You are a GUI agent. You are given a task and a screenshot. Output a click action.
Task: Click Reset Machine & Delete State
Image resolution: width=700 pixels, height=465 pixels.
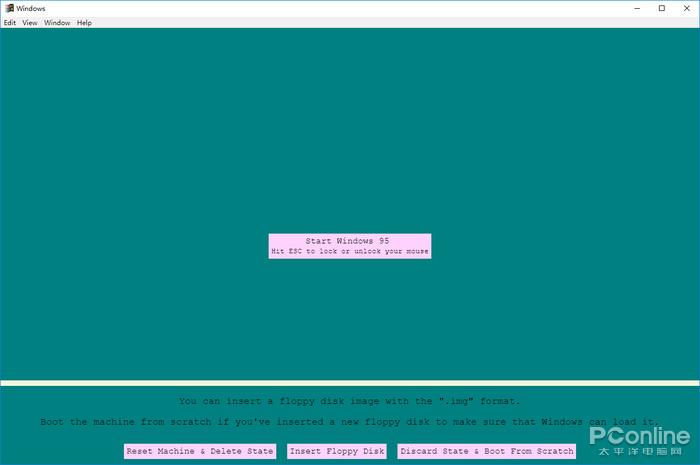pos(200,451)
